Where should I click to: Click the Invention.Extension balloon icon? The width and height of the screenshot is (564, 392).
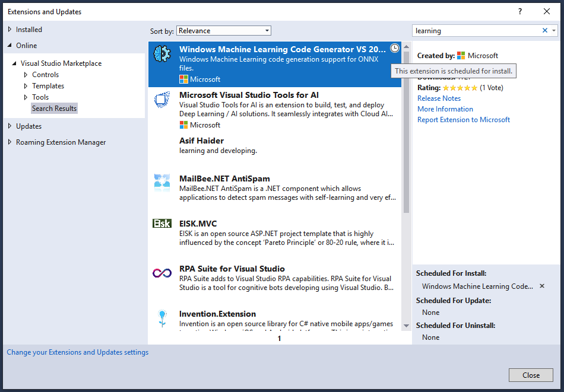[161, 318]
